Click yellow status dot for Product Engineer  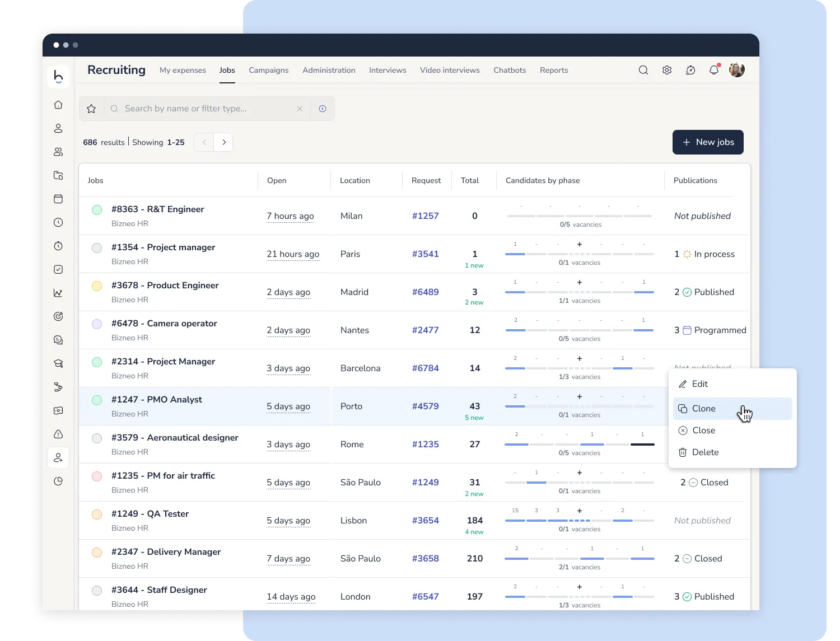[97, 286]
